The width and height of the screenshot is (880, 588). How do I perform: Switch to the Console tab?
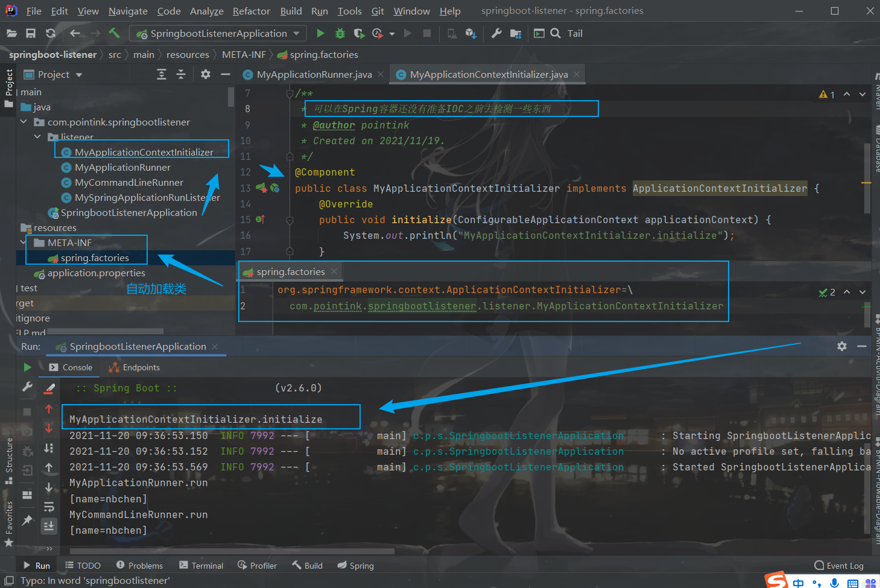coord(70,367)
